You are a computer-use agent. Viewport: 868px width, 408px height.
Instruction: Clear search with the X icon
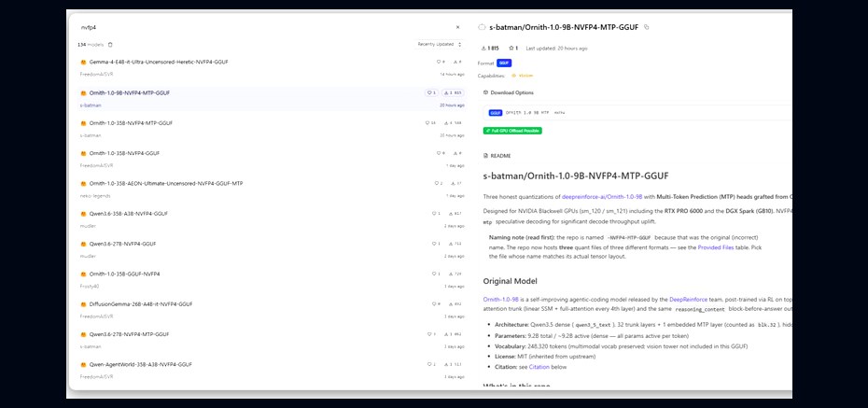(458, 27)
